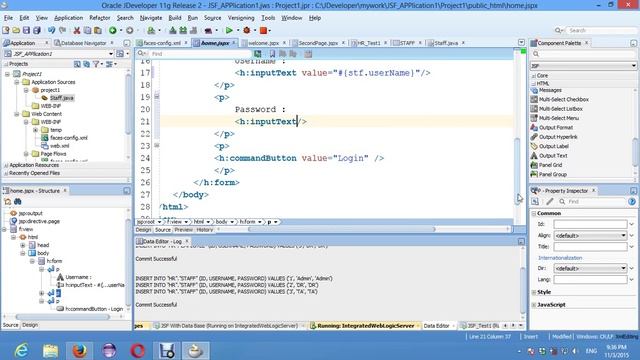Screen dimensions: 640x360
Task: Click the top-right global Search field
Action: (x=602, y=30)
